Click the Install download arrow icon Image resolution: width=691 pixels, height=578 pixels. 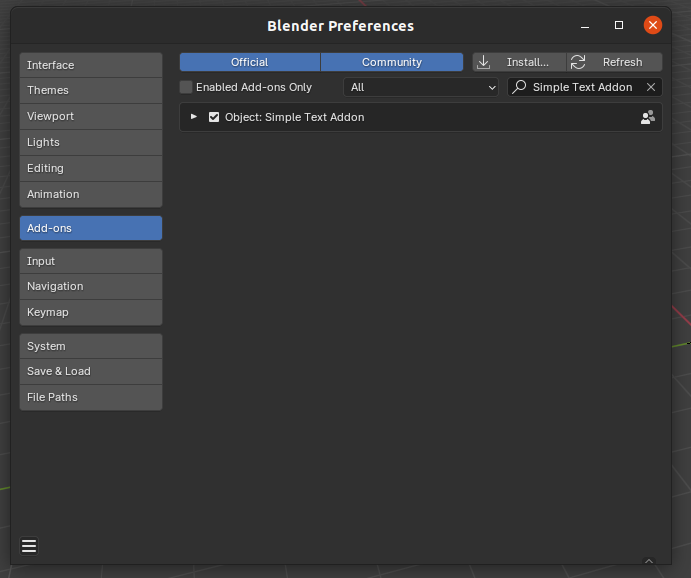pos(484,62)
